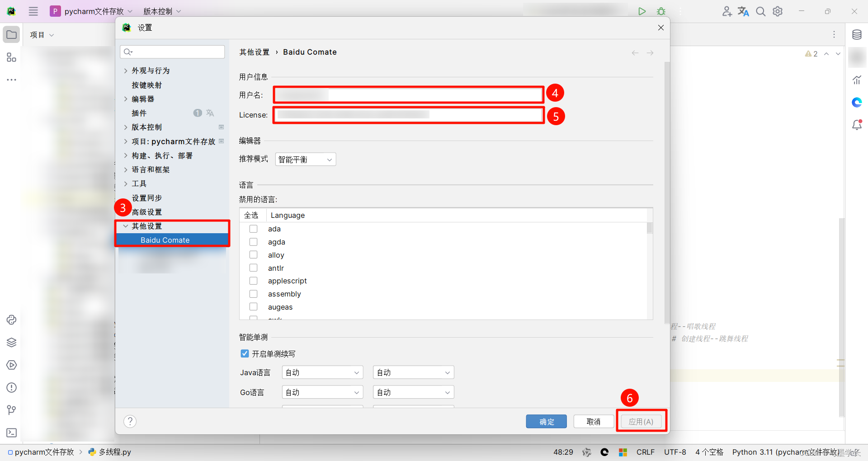Expand the 外观与行为 settings node

coord(126,71)
